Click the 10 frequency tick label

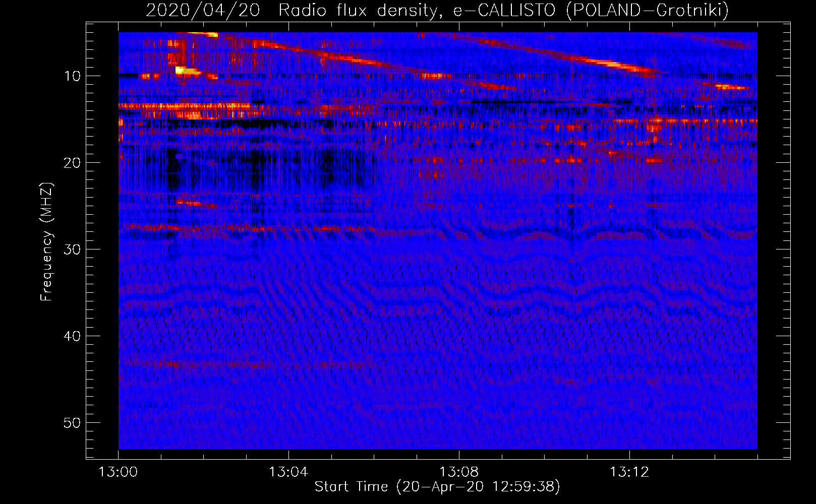coord(73,76)
